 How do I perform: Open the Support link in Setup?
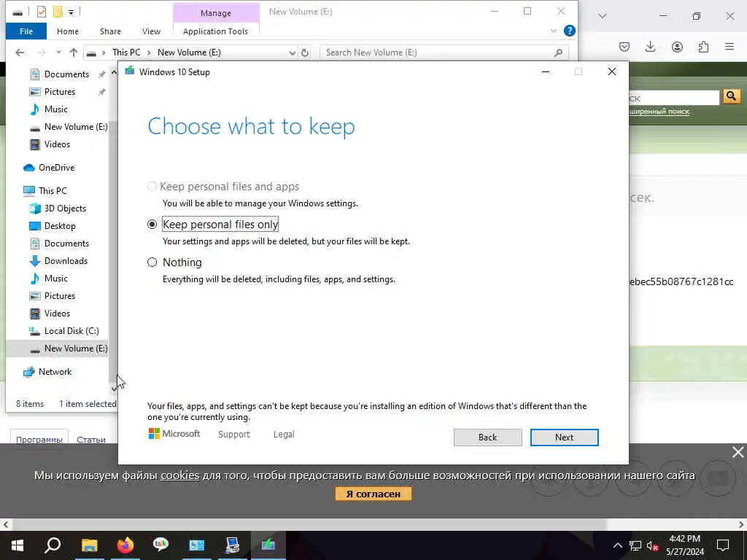tap(234, 435)
